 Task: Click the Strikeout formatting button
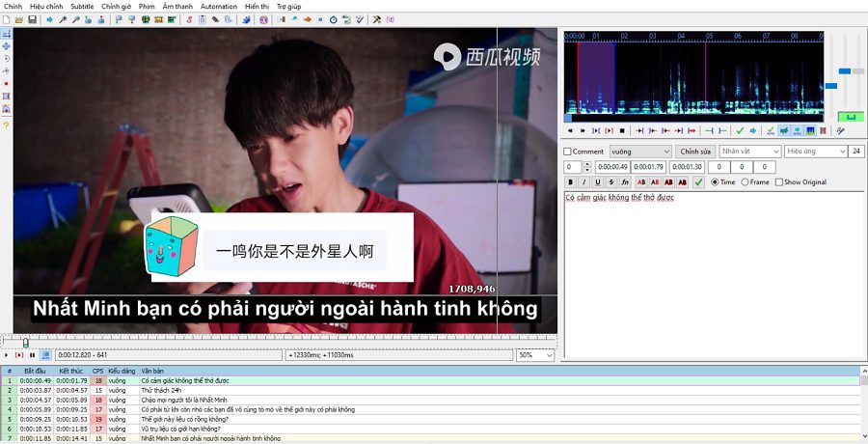coord(610,181)
